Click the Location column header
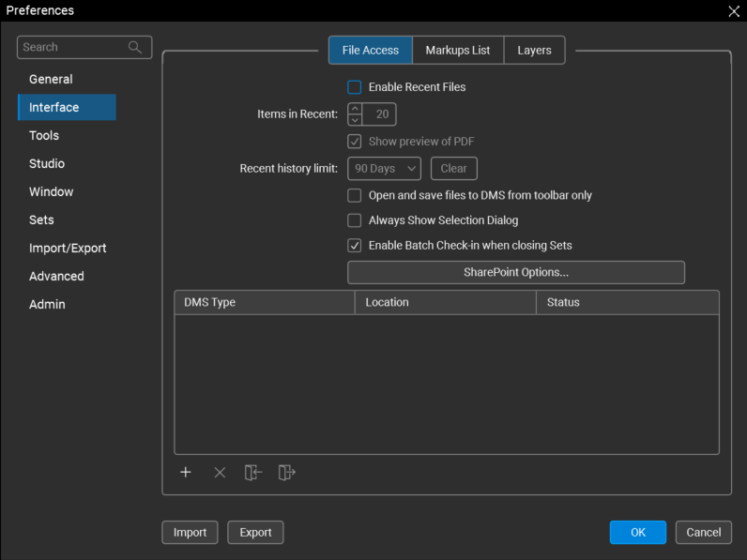747x560 pixels. point(446,302)
